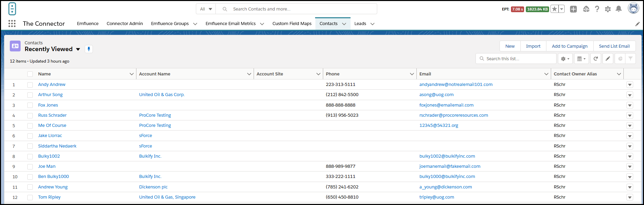Expand the Favorites list dropdown arrow

pyautogui.click(x=562, y=9)
